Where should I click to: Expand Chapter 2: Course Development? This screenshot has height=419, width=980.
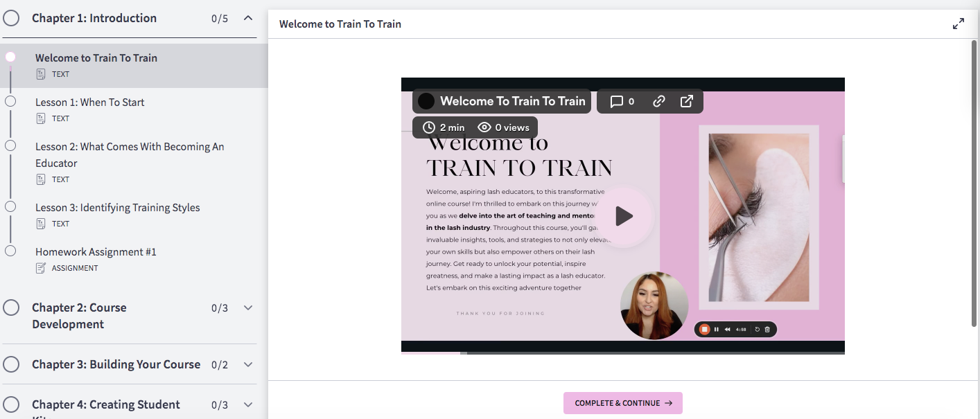[248, 308]
